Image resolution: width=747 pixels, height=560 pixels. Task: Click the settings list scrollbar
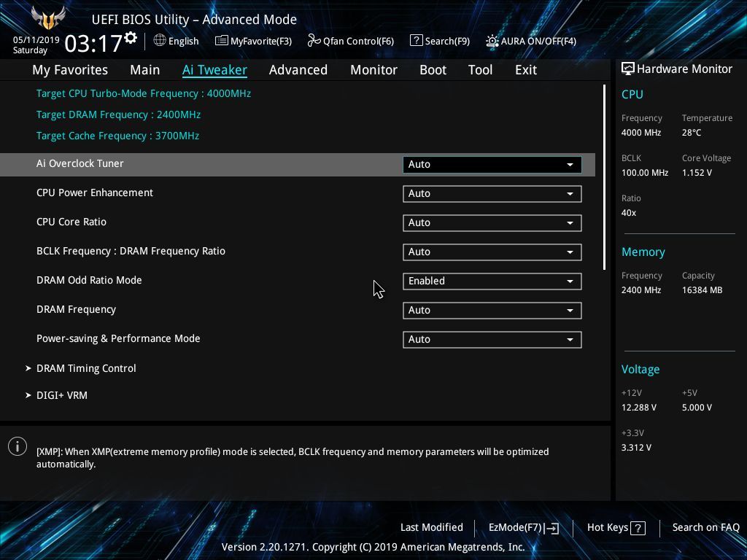[604, 177]
